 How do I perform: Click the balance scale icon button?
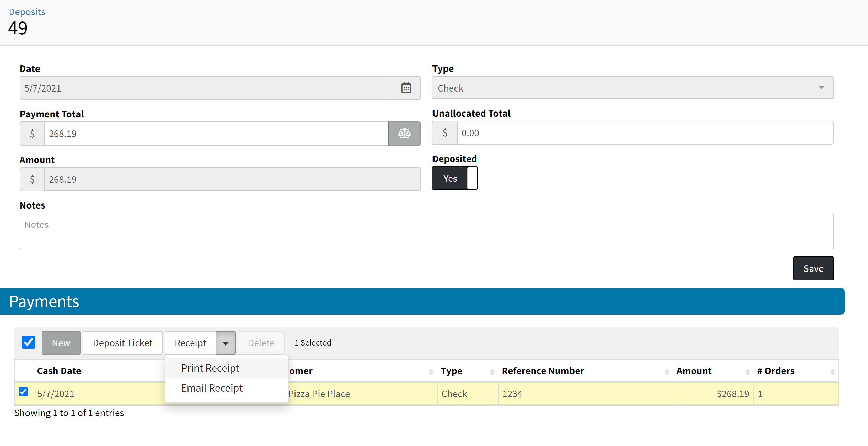click(x=404, y=134)
